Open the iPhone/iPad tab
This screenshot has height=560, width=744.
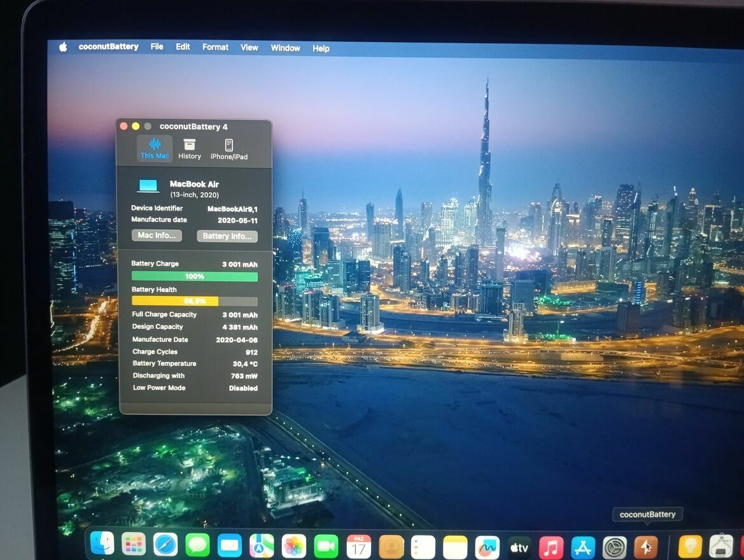pyautogui.click(x=228, y=149)
